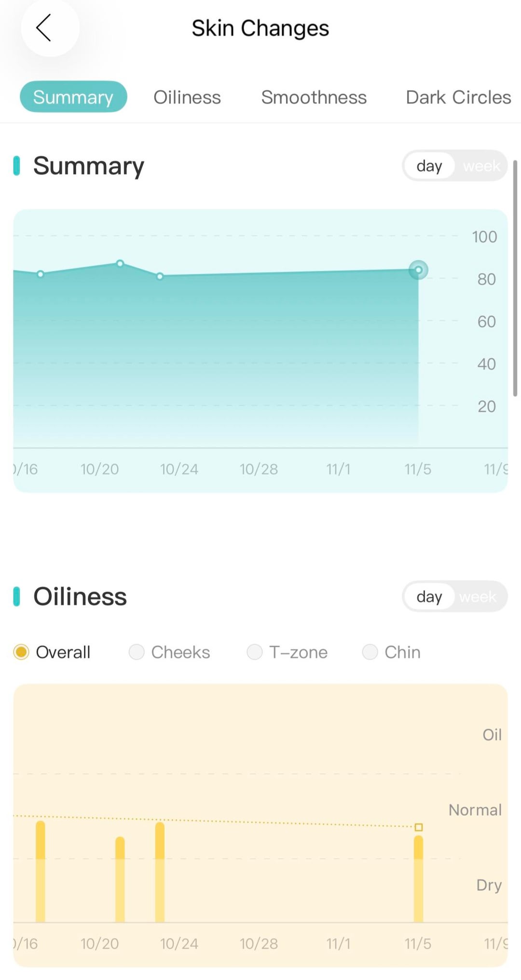Select the Summary tab
This screenshot has width=521, height=980.
click(x=73, y=97)
